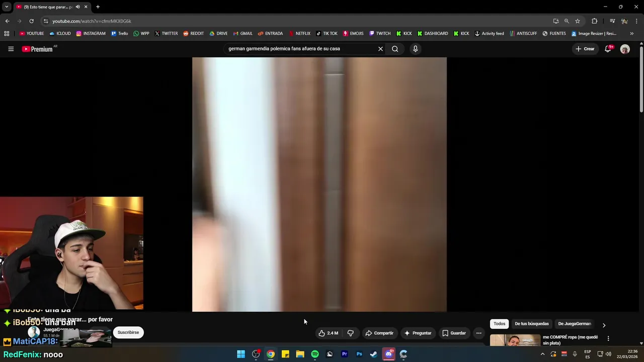Share the video with Compartir
The image size is (644, 362).
pos(379,333)
